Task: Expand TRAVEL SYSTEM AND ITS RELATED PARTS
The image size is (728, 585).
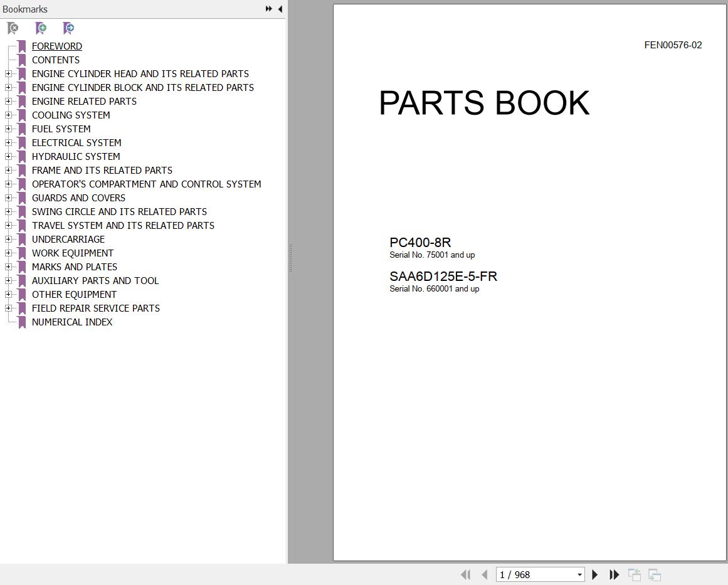Action: coord(8,226)
